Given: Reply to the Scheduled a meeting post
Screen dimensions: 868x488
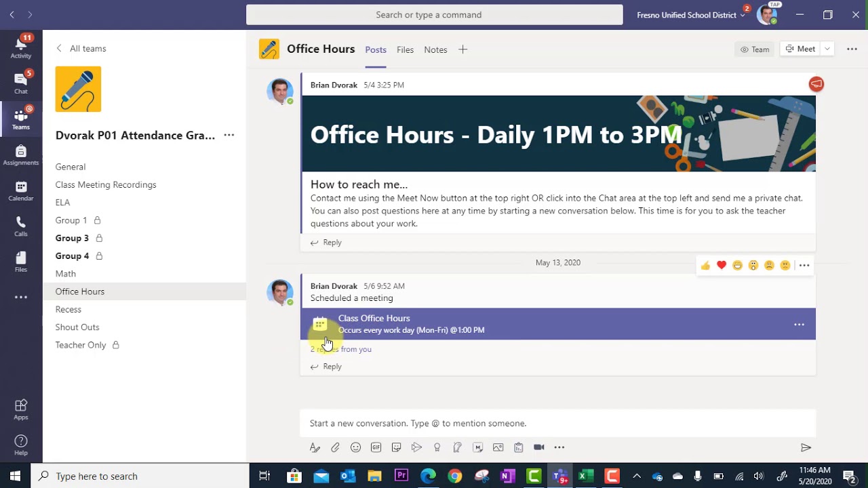Looking at the screenshot, I should 326,367.
